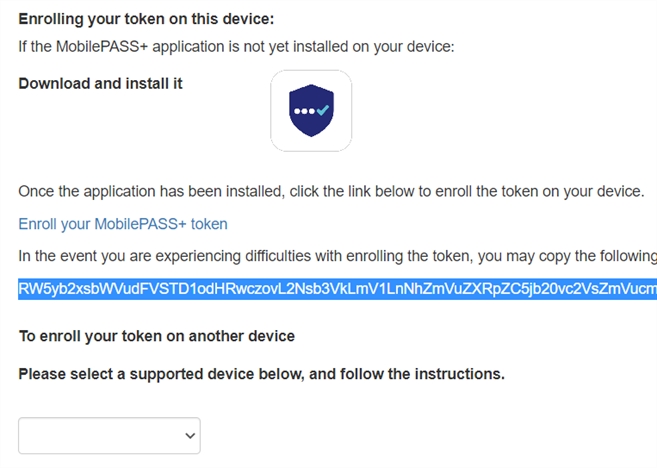This screenshot has height=468, width=657.
Task: Click the "Download and install it" label
Action: click(x=100, y=84)
